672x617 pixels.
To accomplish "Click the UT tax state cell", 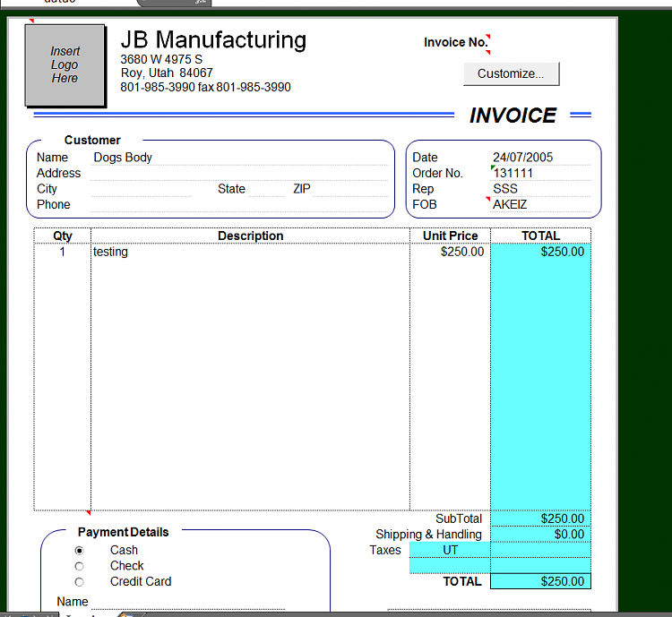I will [450, 550].
